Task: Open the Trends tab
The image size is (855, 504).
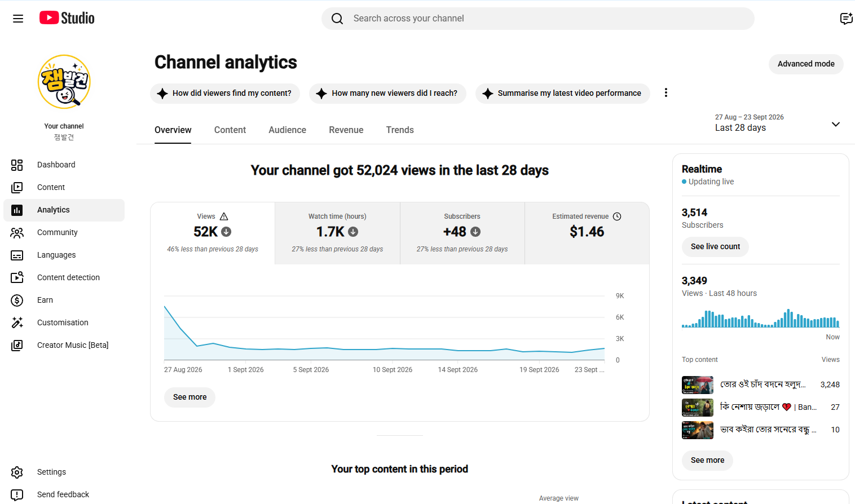Action: click(400, 130)
